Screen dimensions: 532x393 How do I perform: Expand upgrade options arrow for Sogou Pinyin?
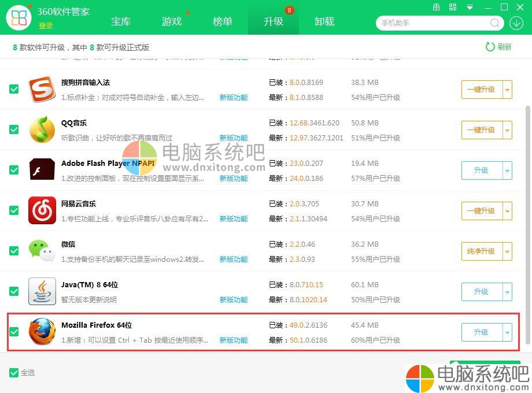tap(507, 90)
